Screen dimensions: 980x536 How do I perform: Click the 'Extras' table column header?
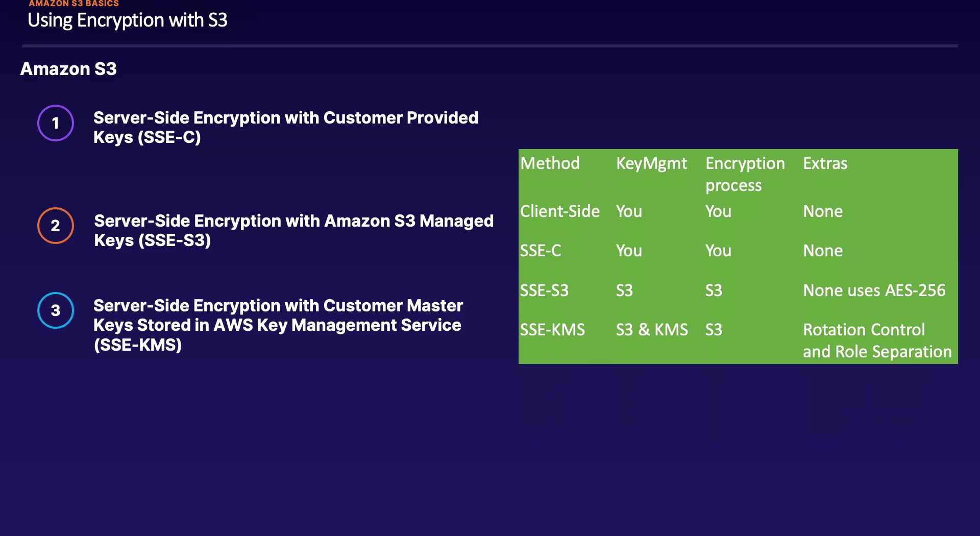point(825,163)
